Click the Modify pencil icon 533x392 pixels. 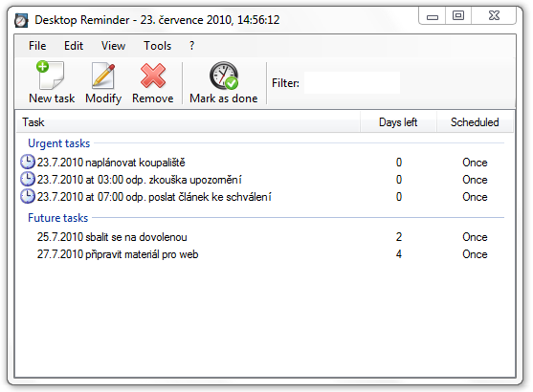point(103,76)
